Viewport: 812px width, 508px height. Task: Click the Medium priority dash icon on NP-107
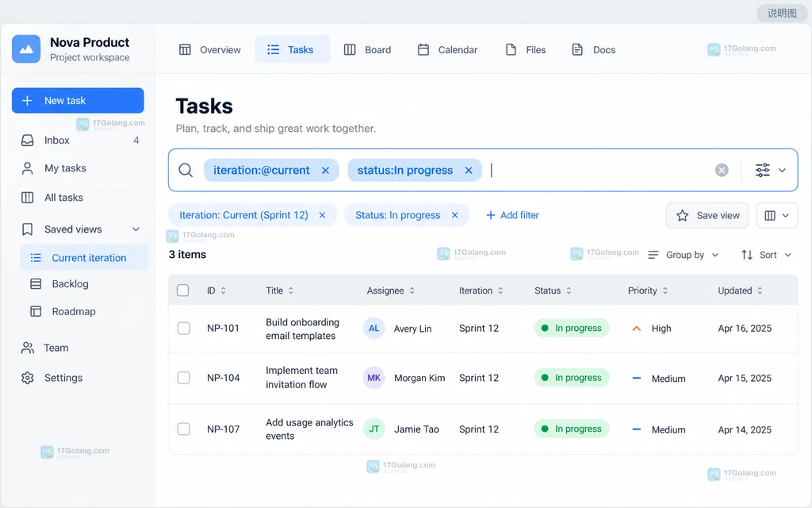coord(637,429)
